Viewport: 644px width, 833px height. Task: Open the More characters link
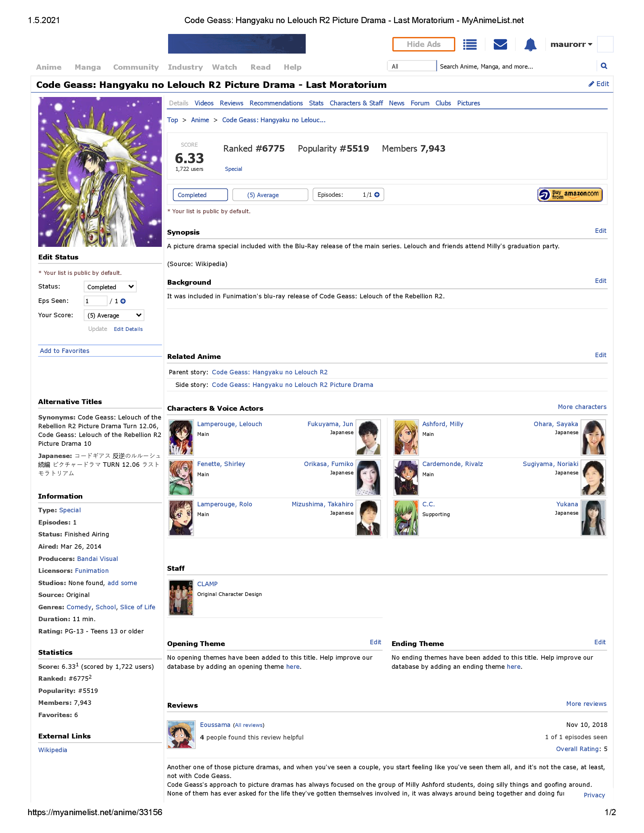coord(582,407)
